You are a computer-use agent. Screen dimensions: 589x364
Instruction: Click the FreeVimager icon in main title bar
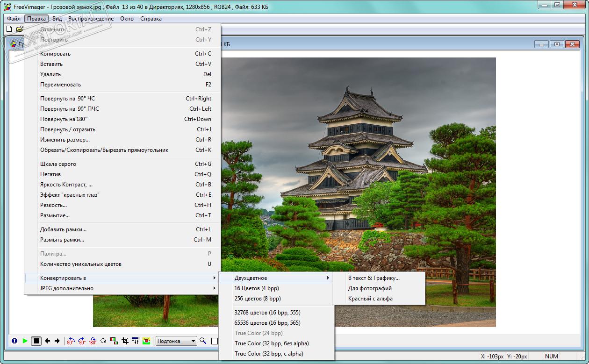click(7, 7)
